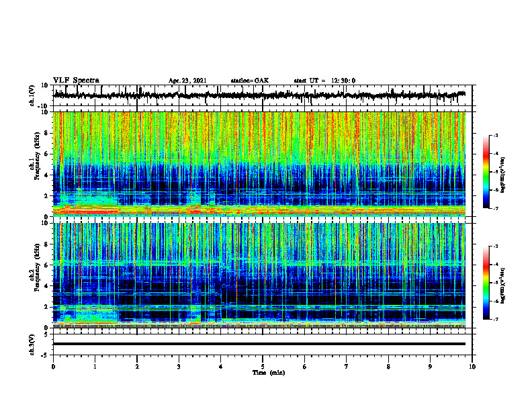Click time-axis tick label "6" at bottom

305,367
